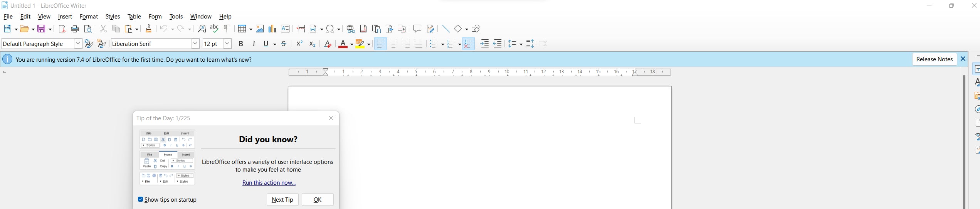Image resolution: width=980 pixels, height=209 pixels.
Task: Run the Spelling check icon
Action: [214, 29]
